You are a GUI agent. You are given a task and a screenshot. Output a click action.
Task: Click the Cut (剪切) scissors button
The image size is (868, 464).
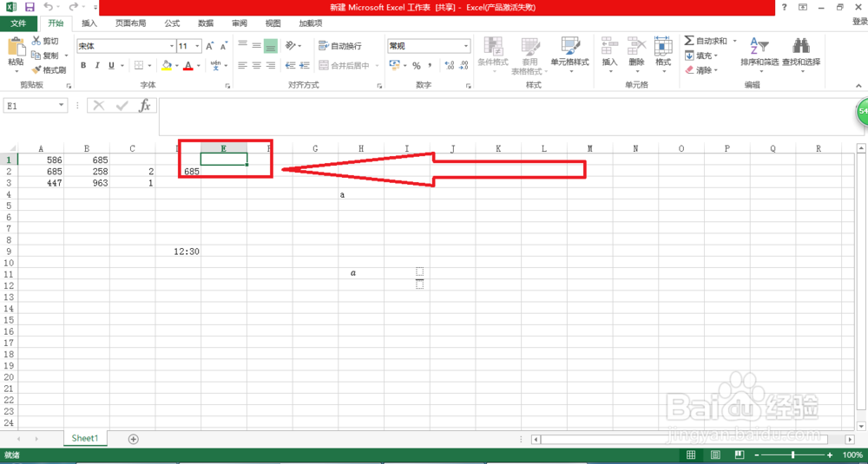coord(45,41)
